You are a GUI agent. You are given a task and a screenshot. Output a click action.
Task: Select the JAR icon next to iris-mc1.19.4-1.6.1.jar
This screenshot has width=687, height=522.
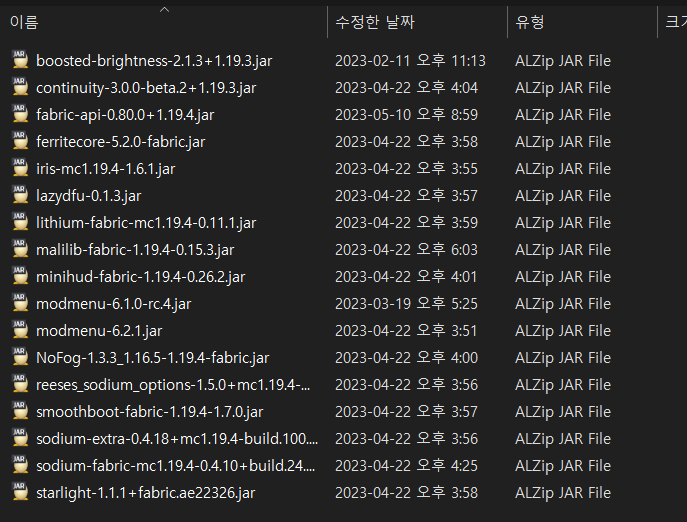[x=20, y=168]
